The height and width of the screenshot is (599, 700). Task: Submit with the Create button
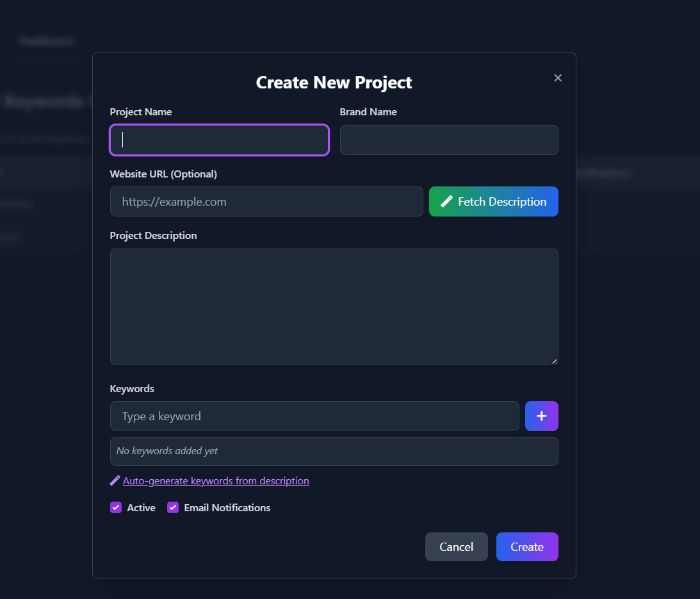coord(526,546)
